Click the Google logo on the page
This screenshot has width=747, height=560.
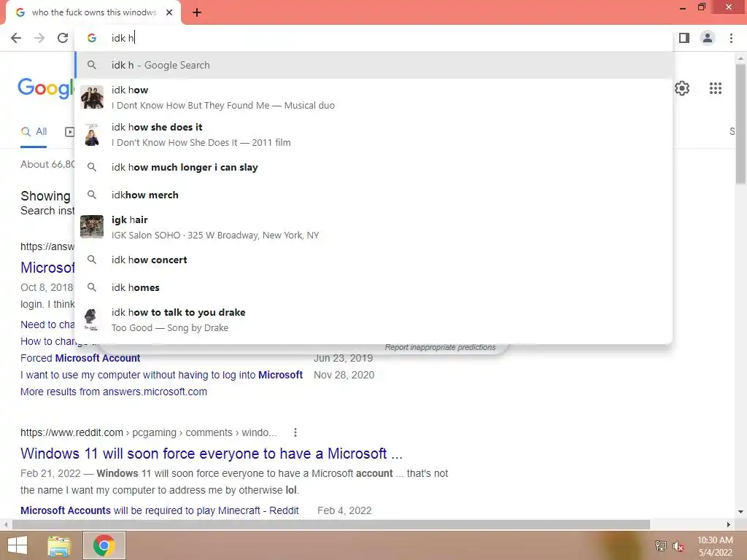click(x=46, y=88)
